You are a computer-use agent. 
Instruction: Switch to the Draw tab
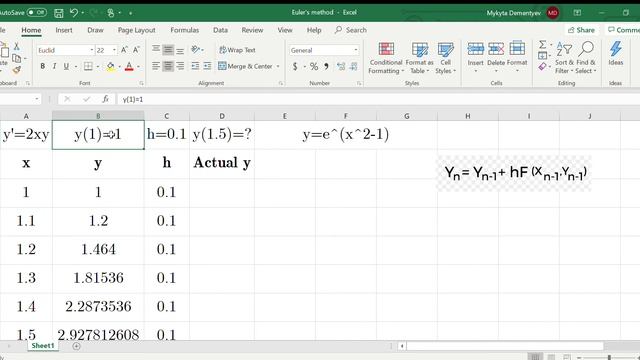pos(95,30)
